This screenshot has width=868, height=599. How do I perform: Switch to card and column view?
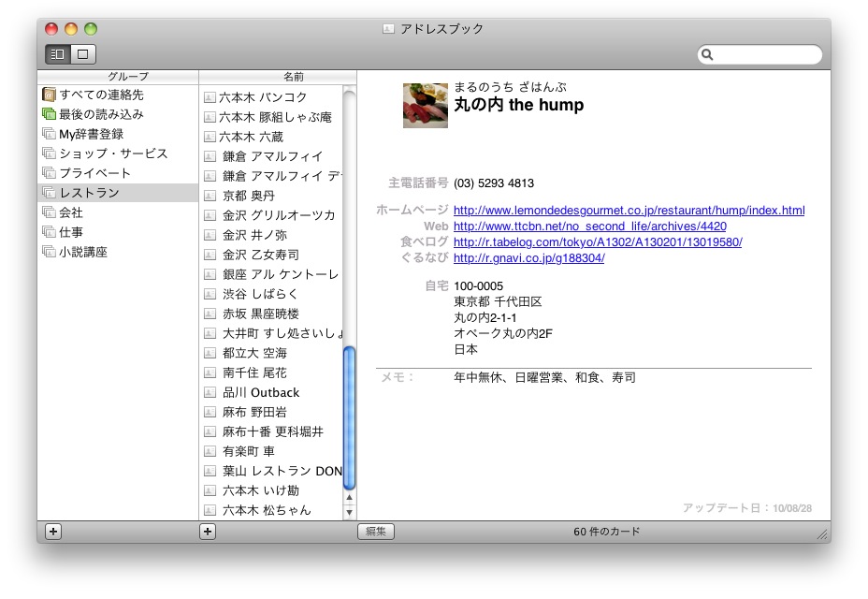(58, 54)
